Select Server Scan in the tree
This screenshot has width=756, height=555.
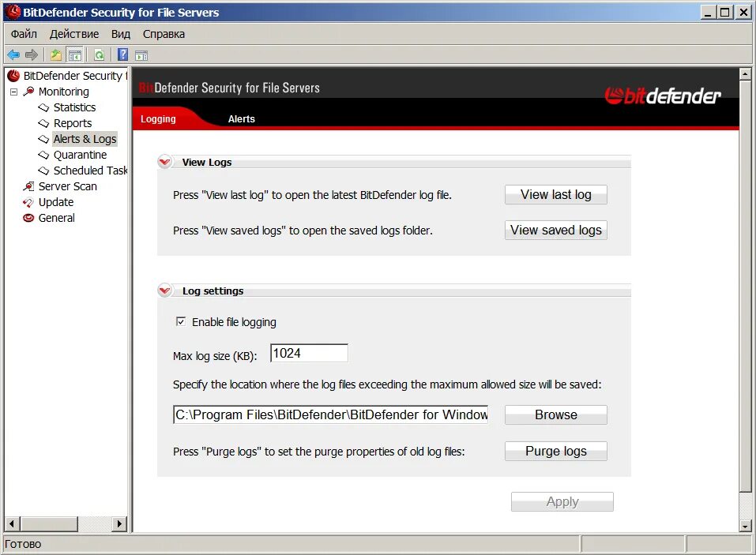[67, 186]
